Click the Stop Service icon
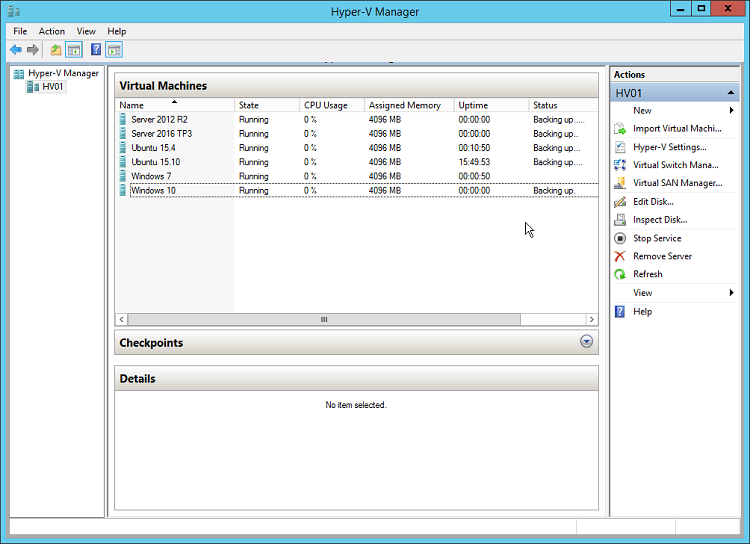 pos(620,238)
